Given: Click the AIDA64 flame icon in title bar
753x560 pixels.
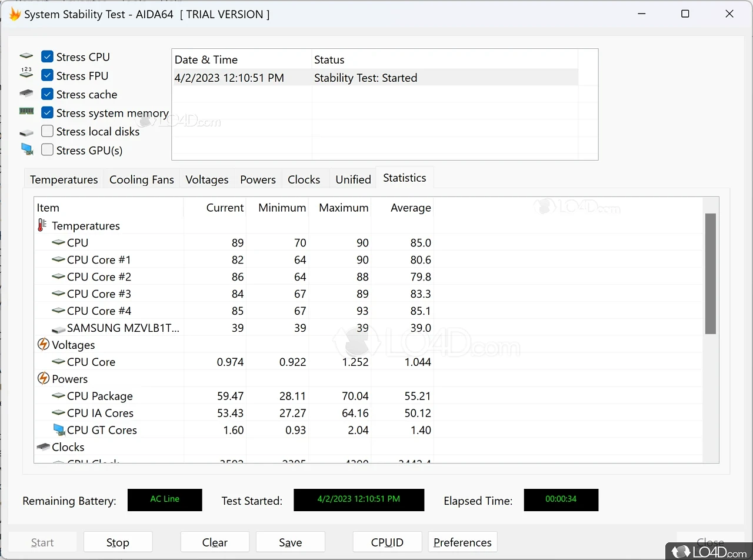Looking at the screenshot, I should [x=15, y=14].
